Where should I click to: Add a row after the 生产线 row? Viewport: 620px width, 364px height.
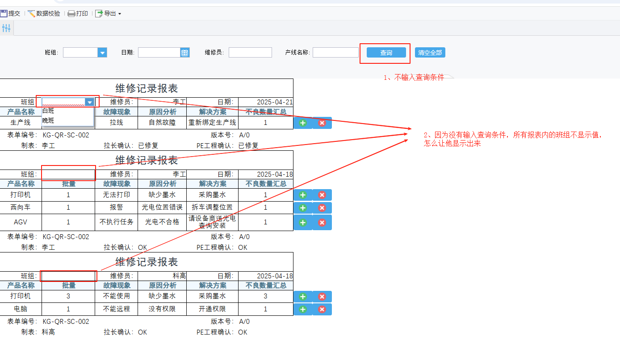pos(303,123)
